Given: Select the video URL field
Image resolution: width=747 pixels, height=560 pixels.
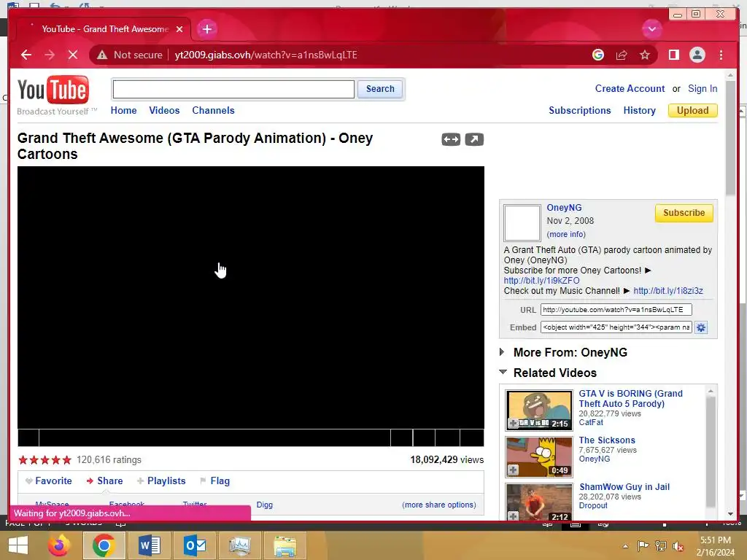Looking at the screenshot, I should 616,309.
